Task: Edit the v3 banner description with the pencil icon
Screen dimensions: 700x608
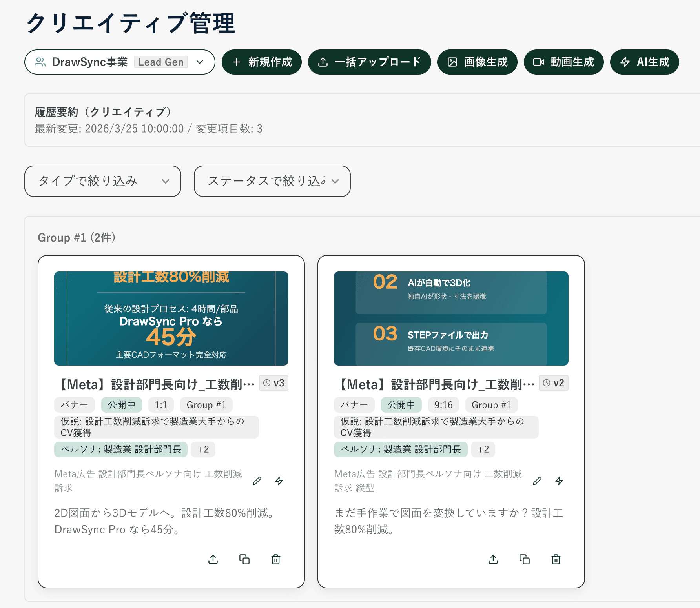Action: [x=257, y=481]
